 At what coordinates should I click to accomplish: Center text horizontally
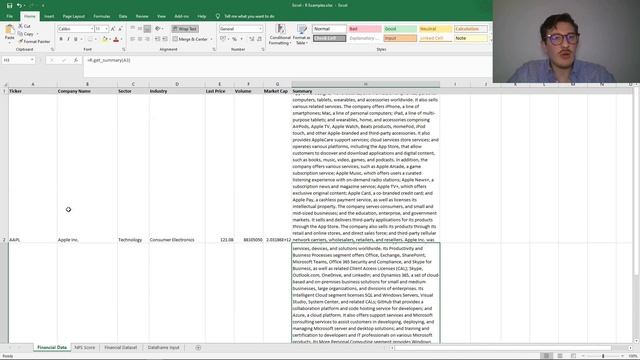[140, 39]
